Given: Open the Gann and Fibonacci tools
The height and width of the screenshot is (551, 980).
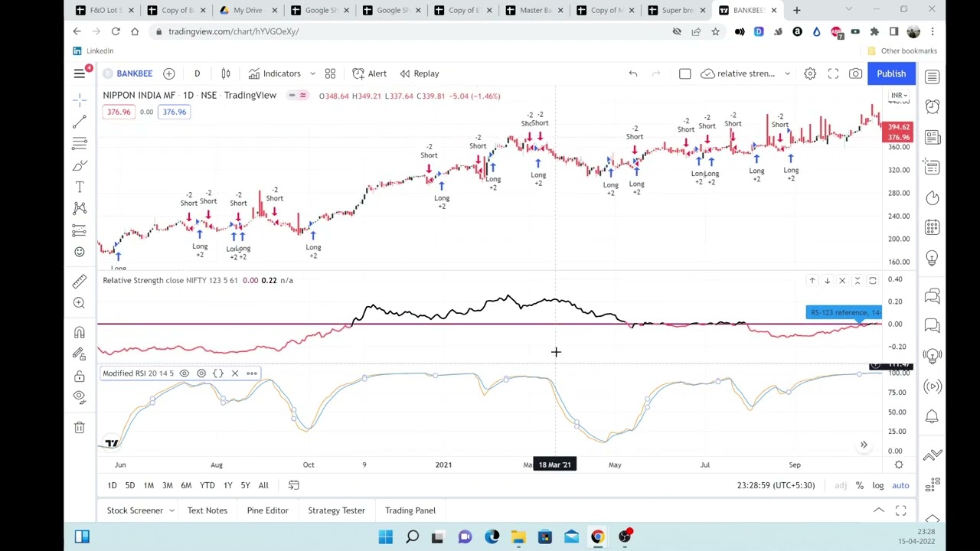Looking at the screenshot, I should (x=80, y=143).
